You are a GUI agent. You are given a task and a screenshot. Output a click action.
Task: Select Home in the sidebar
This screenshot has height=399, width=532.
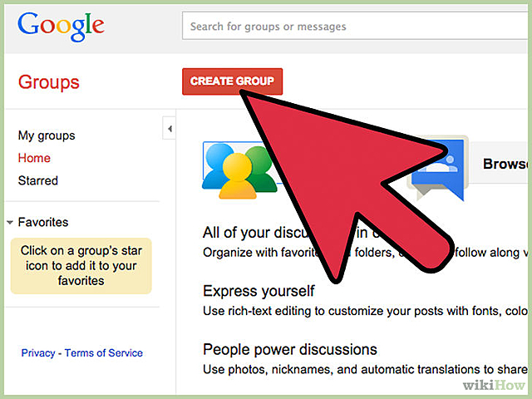pyautogui.click(x=34, y=158)
